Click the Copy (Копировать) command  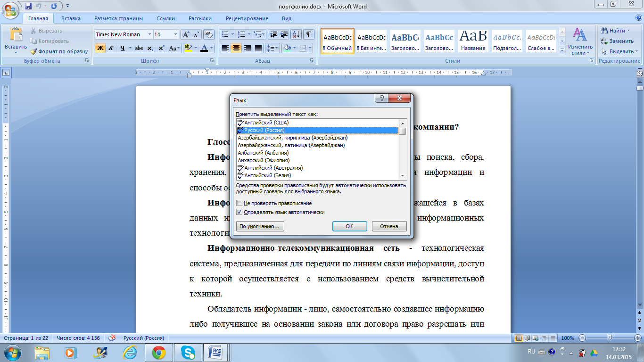coord(50,41)
